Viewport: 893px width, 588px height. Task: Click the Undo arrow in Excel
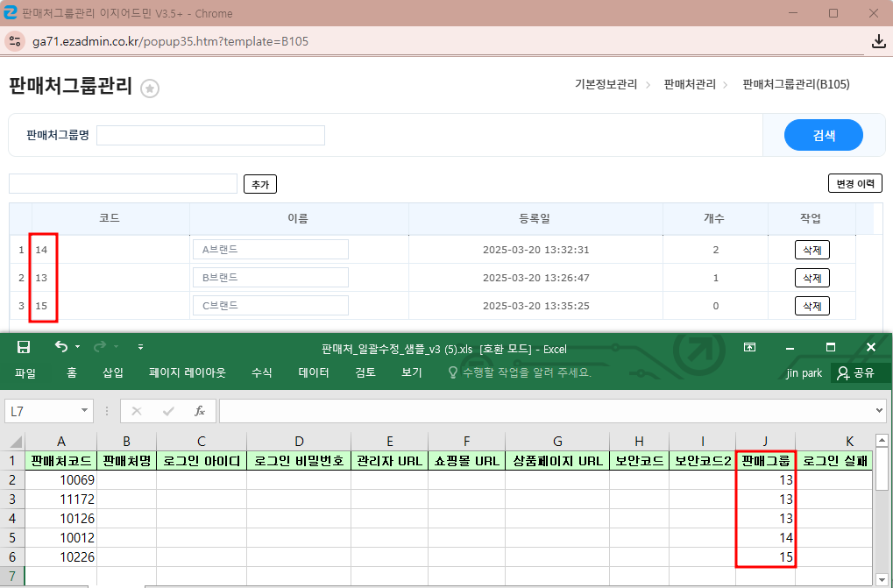click(60, 347)
